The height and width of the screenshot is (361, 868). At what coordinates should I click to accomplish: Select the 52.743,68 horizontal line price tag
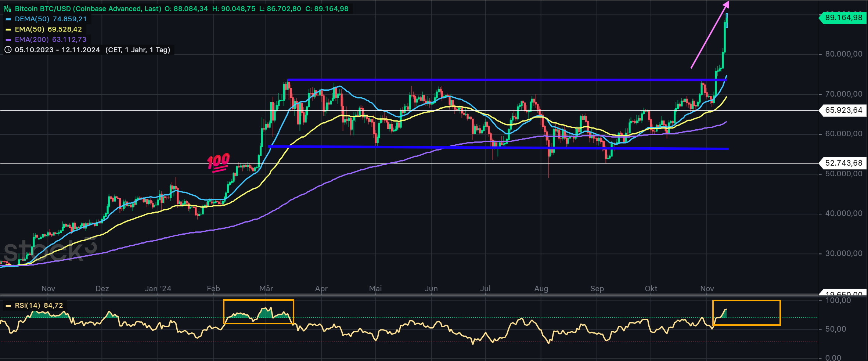tap(843, 163)
